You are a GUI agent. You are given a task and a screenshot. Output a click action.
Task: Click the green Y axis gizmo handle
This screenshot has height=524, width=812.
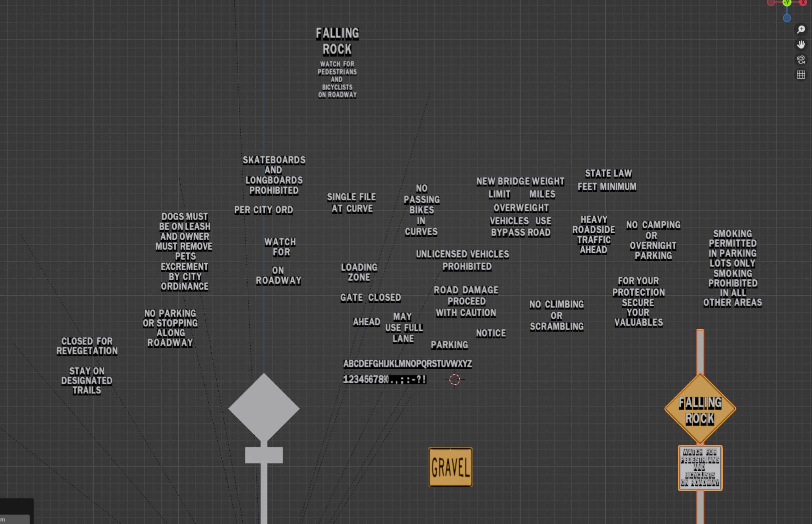787,3
